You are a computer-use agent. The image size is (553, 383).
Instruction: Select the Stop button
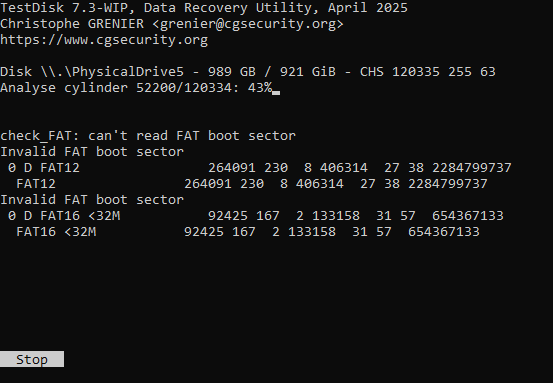[32, 359]
